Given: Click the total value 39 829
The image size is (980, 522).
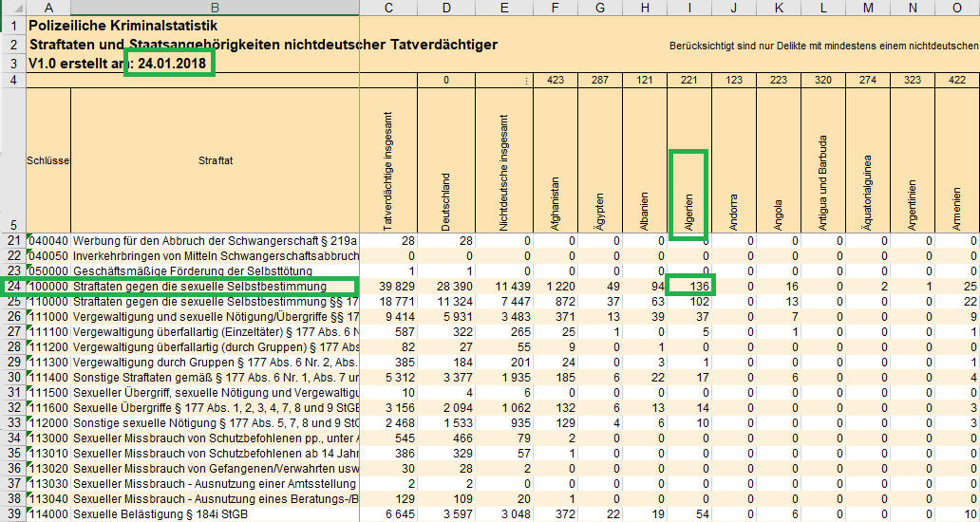Looking at the screenshot, I should point(388,287).
